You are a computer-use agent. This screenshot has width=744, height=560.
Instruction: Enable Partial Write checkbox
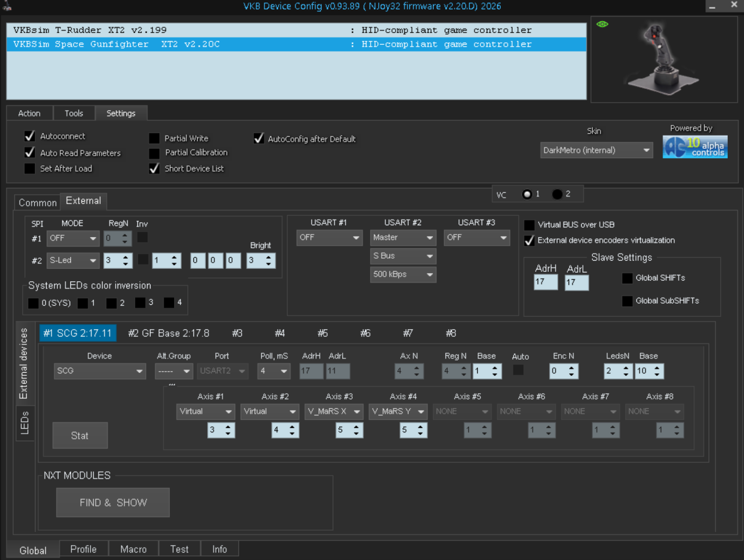[154, 138]
